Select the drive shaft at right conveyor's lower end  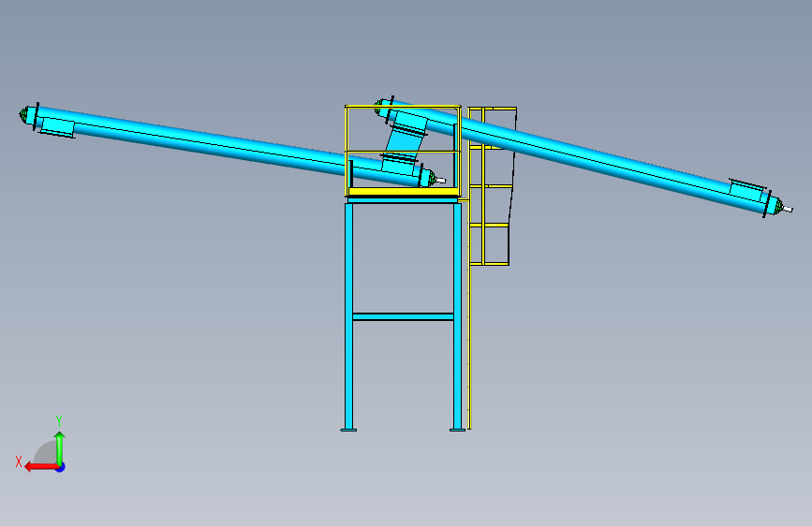[787, 209]
